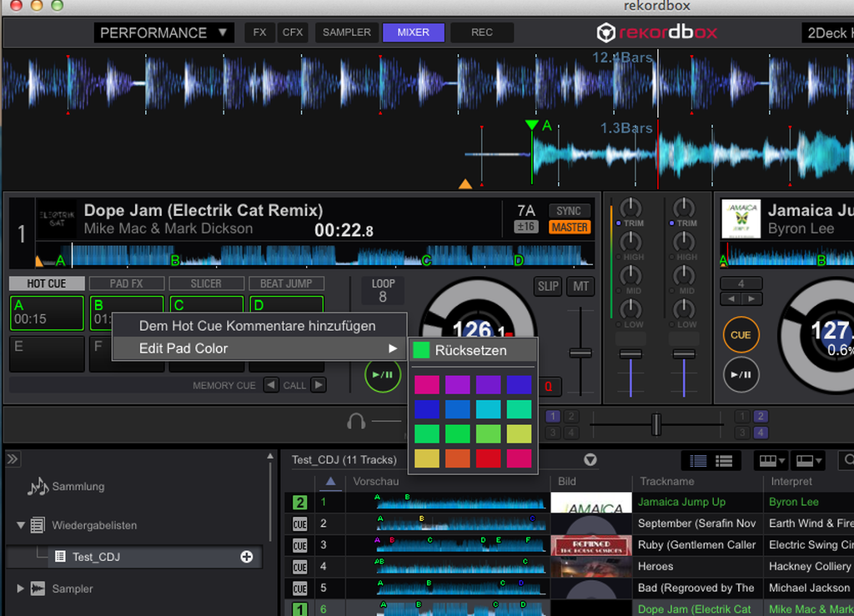Click Rücksetzen to reset the pad color
The width and height of the screenshot is (854, 616).
click(471, 350)
